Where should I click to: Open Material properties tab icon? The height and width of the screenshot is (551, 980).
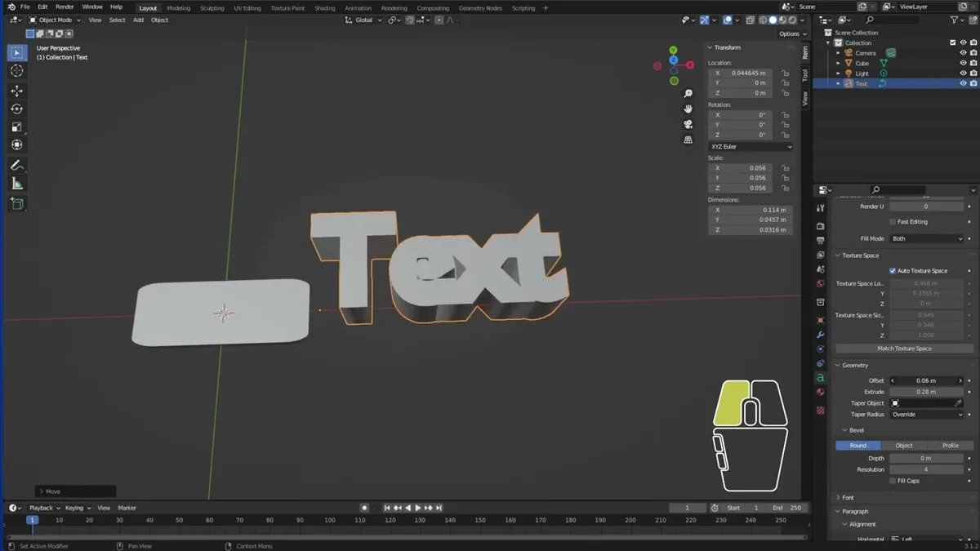click(x=821, y=393)
